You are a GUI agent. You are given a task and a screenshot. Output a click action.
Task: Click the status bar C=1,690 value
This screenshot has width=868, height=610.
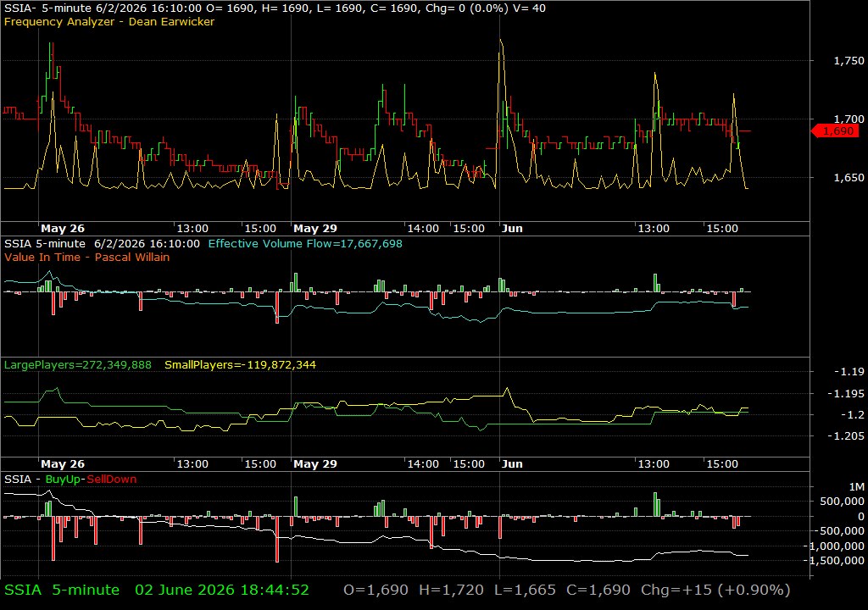tap(598, 590)
